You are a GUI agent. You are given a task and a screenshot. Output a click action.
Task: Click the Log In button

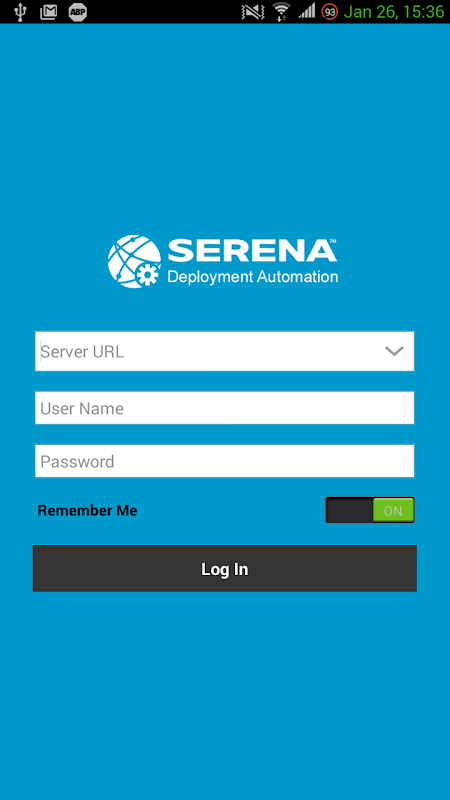point(224,568)
